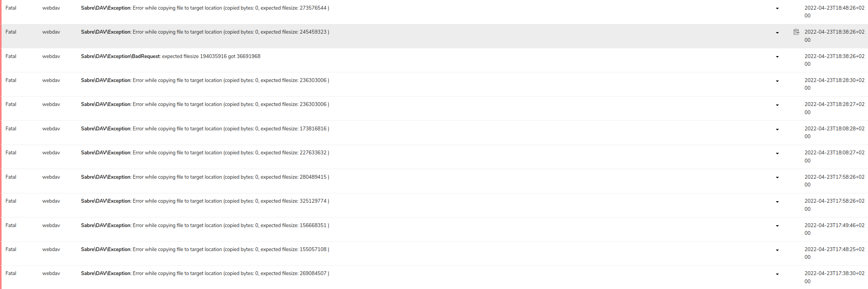Expand log entry with expected filesize 325129774
The height and width of the screenshot is (289, 868).
coord(777,202)
